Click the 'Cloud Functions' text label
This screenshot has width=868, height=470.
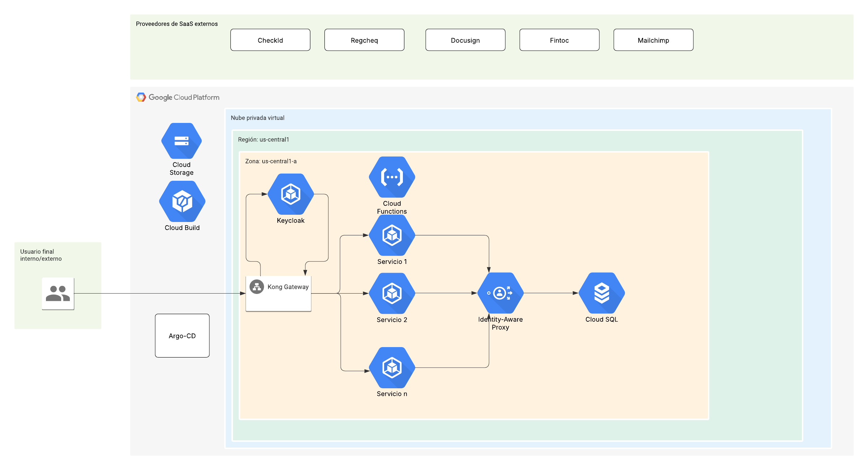pyautogui.click(x=392, y=208)
